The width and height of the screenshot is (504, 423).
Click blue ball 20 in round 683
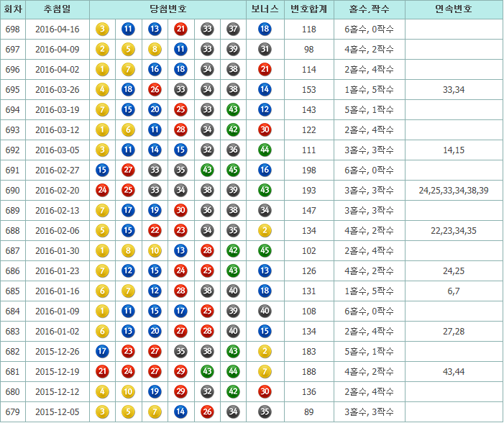(155, 332)
